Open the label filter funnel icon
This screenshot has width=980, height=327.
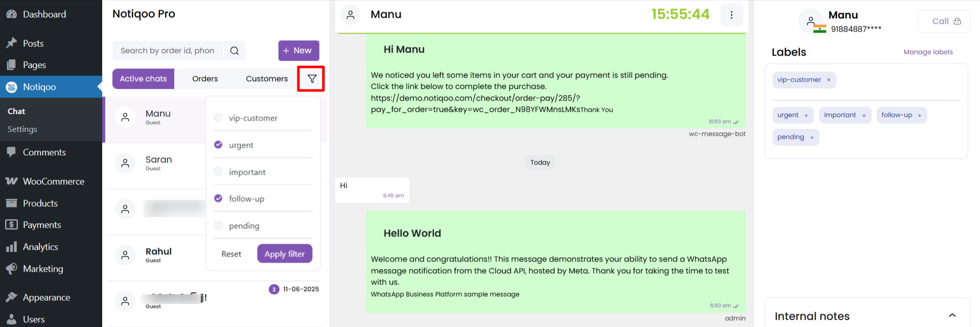pos(312,79)
